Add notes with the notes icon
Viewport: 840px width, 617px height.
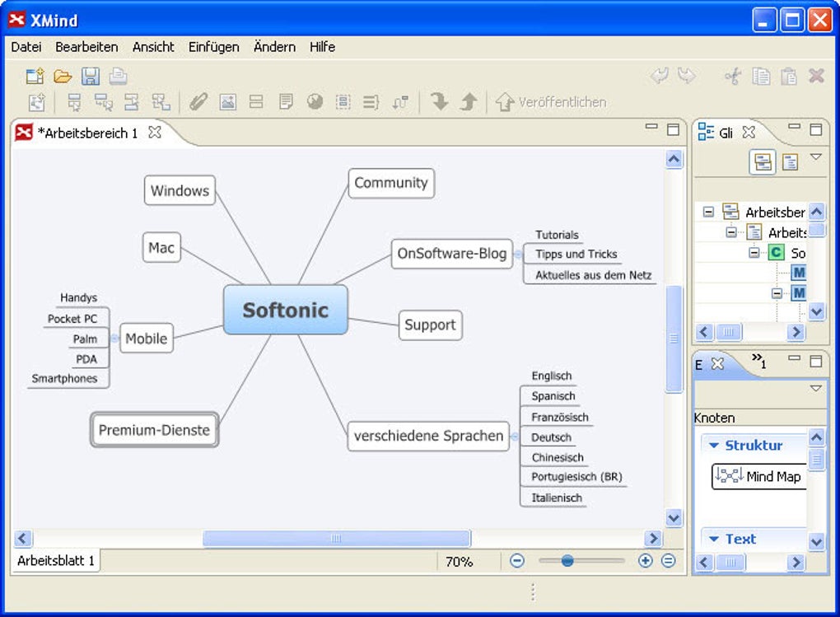[x=286, y=102]
